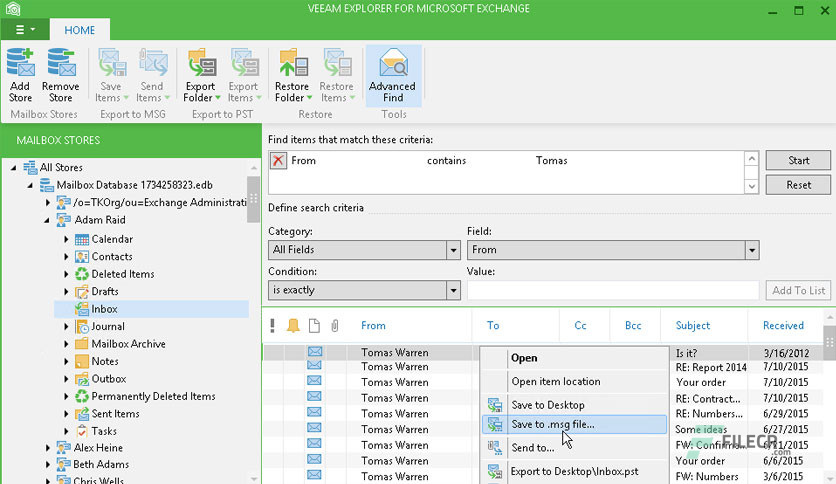Sort results by Cc column header
836x484 pixels.
580,325
